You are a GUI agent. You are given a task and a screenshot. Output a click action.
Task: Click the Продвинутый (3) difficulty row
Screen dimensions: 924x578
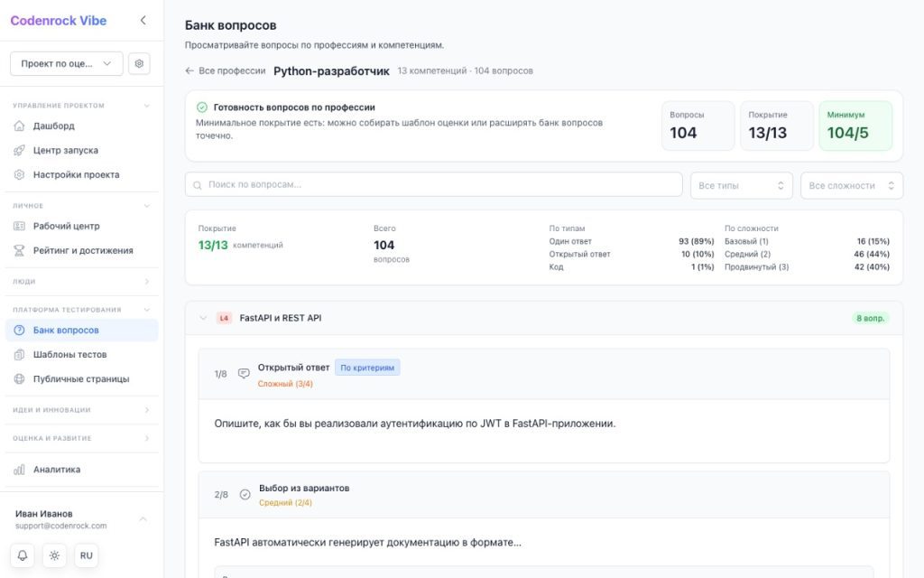[808, 267]
